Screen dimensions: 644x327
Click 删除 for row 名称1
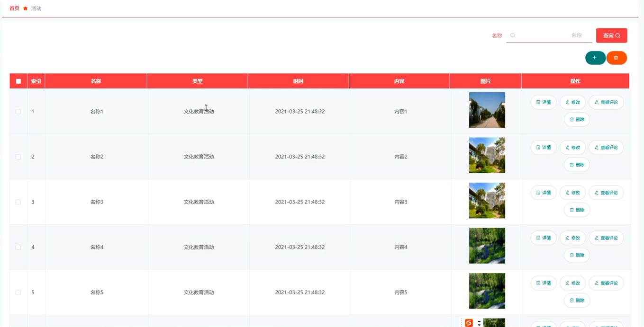[x=577, y=119]
